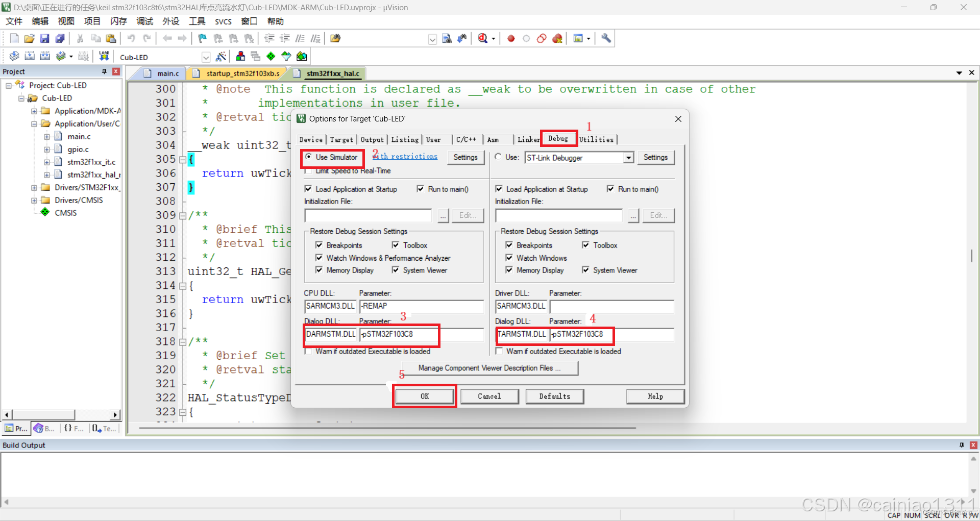Open the search text dropdown in the toolbar

click(432, 39)
